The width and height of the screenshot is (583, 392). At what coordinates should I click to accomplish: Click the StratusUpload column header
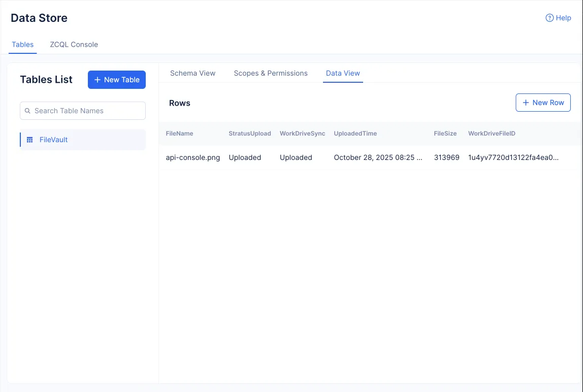249,134
